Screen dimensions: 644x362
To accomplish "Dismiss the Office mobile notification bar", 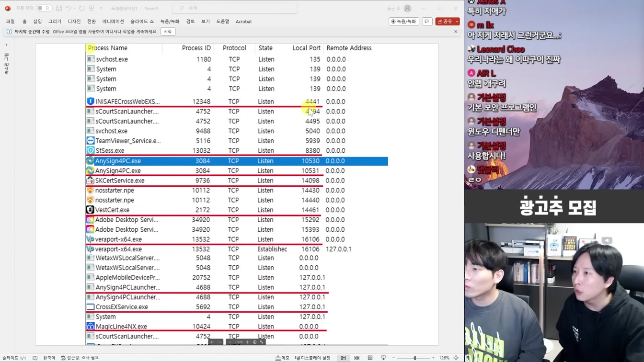I will [x=456, y=32].
